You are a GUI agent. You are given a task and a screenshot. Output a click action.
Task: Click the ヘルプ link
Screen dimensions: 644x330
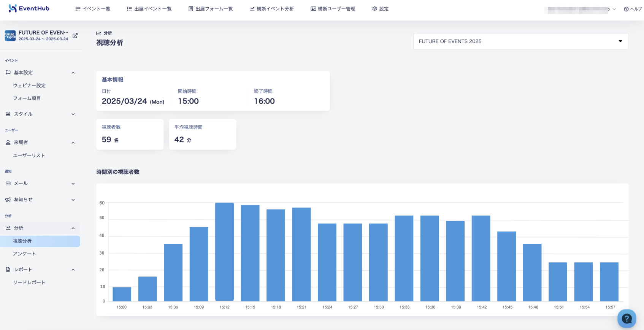pyautogui.click(x=633, y=9)
